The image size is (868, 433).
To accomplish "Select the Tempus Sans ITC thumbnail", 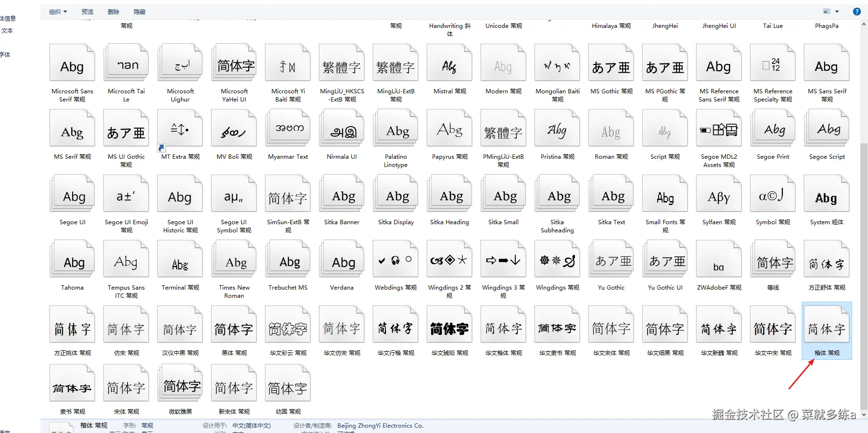I will 126,259.
